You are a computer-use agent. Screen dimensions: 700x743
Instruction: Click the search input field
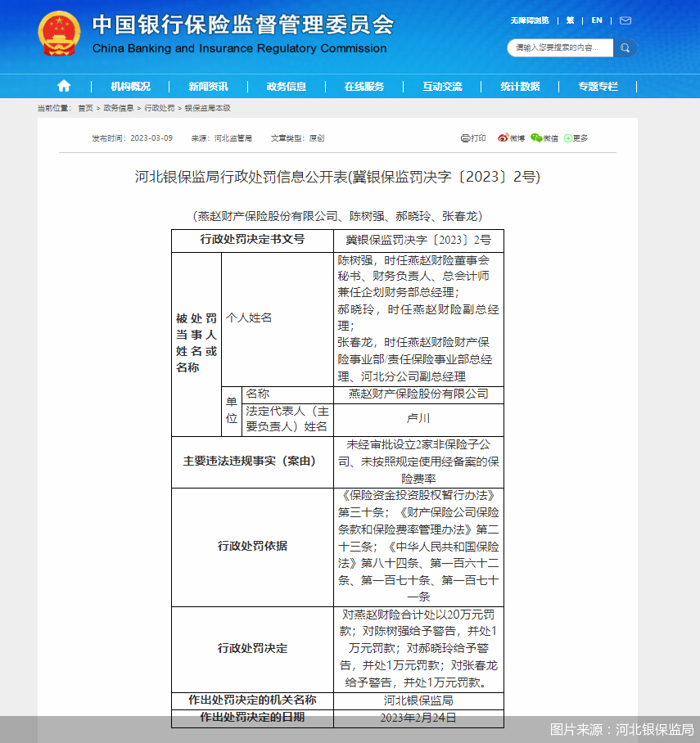coord(561,47)
